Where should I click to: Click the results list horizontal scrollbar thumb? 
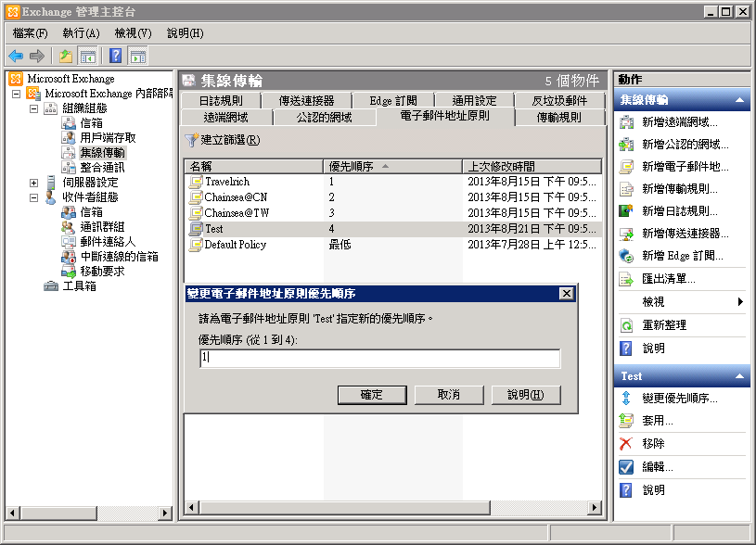(x=345, y=507)
